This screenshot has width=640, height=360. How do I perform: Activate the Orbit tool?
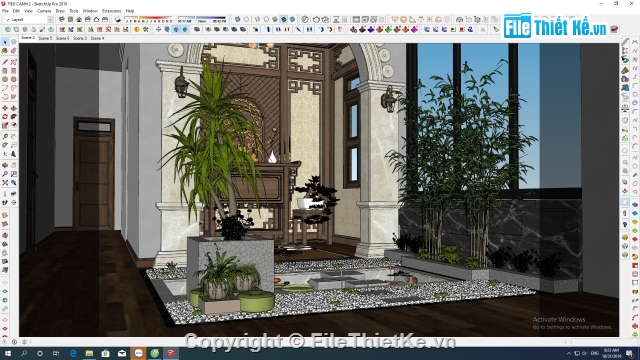point(5,165)
